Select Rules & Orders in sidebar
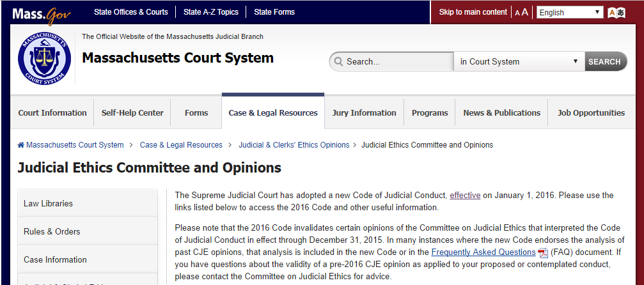The height and width of the screenshot is (285, 644). [x=88, y=231]
